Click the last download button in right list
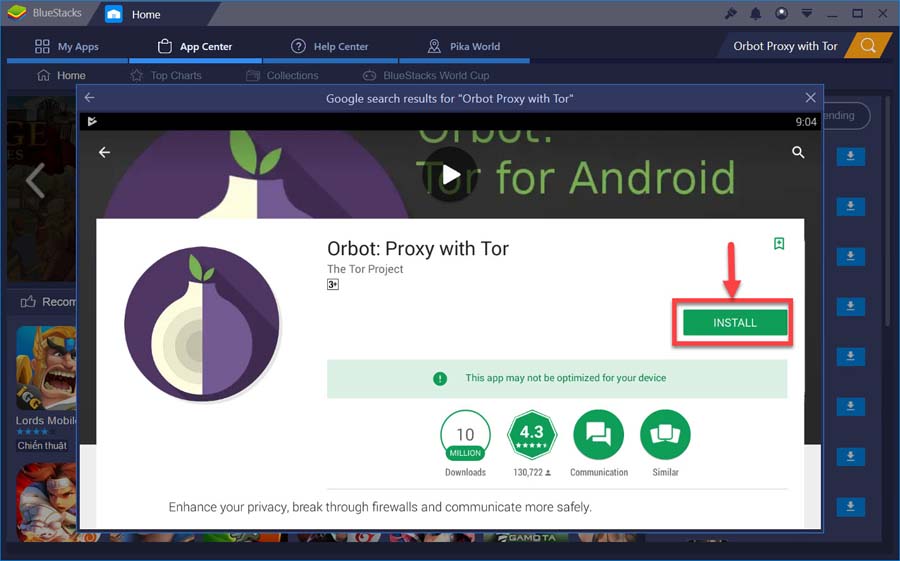Viewport: 900px width, 561px height. tap(850, 506)
